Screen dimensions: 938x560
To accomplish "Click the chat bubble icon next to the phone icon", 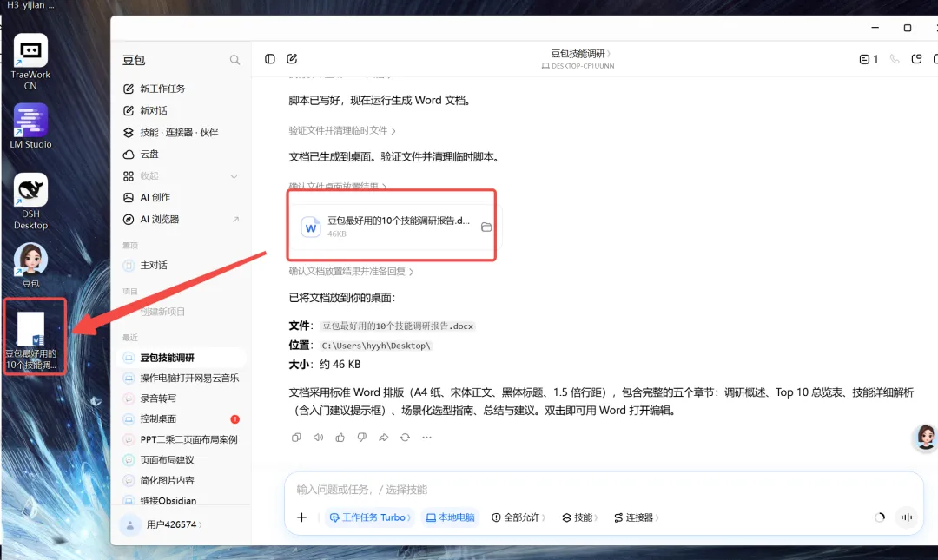I will point(916,59).
